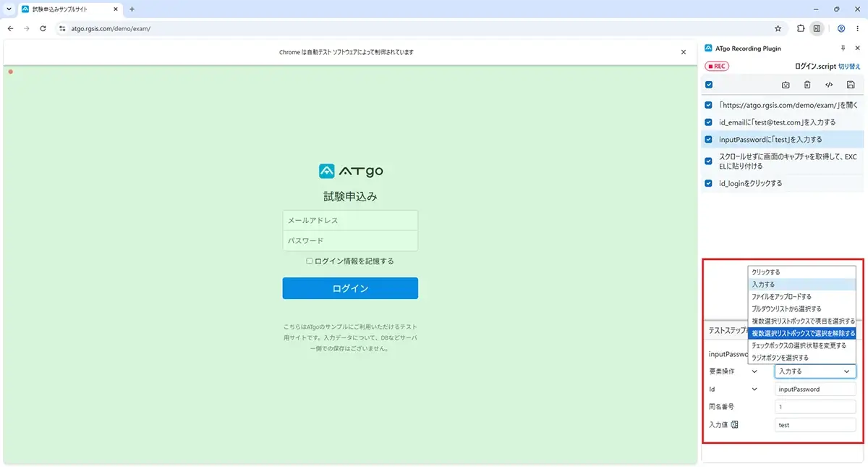Click the browser forward arrow
The width and height of the screenshot is (868, 467).
[27, 29]
